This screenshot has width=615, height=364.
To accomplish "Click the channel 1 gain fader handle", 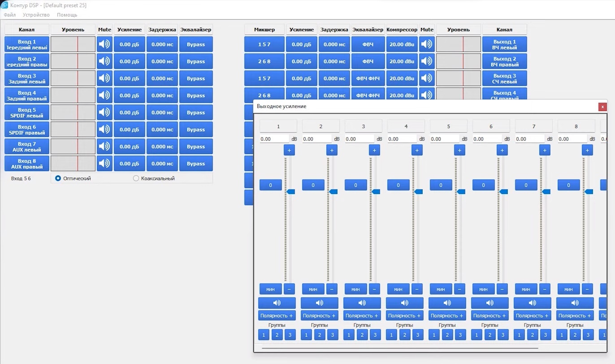I will [x=290, y=192].
